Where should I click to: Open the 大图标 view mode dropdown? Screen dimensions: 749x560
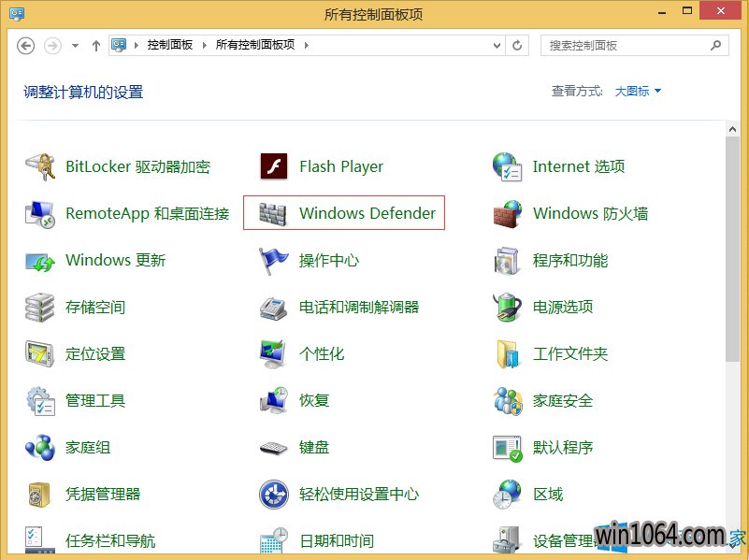(638, 91)
